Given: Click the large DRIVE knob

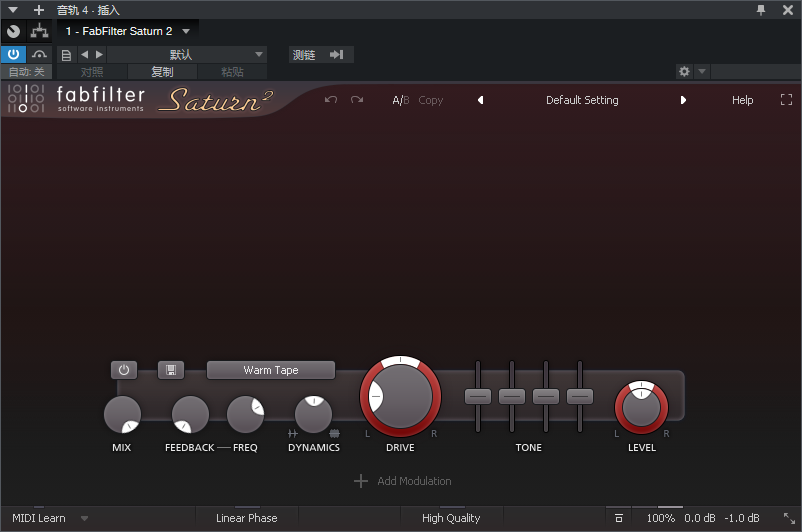Looking at the screenshot, I should click(400, 396).
